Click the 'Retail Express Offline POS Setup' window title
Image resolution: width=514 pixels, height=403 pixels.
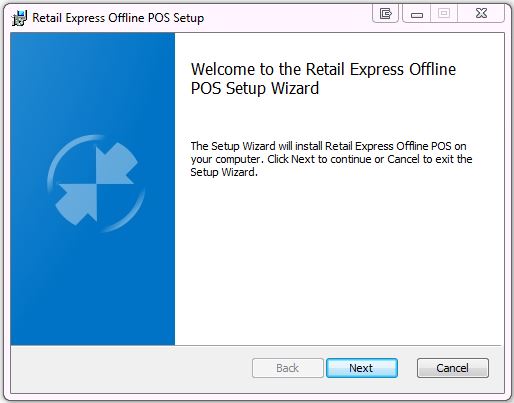[x=118, y=18]
